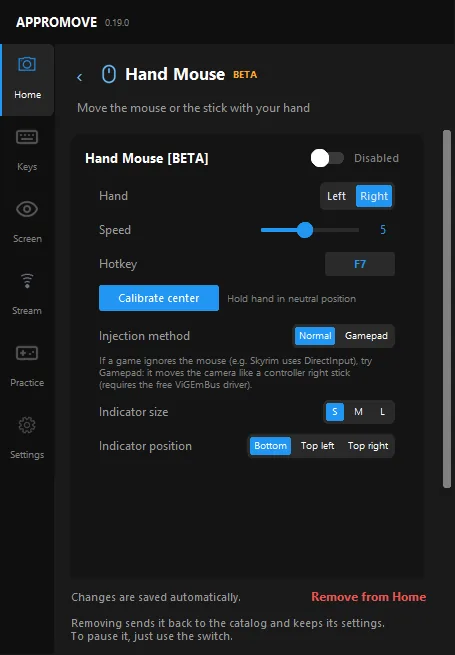Click the Speed slider handle
The image size is (455, 655).
(305, 230)
